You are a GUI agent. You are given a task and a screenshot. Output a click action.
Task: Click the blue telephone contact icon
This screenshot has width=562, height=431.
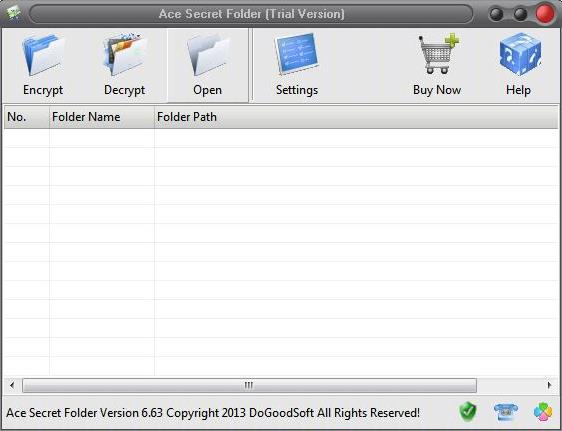click(x=506, y=412)
